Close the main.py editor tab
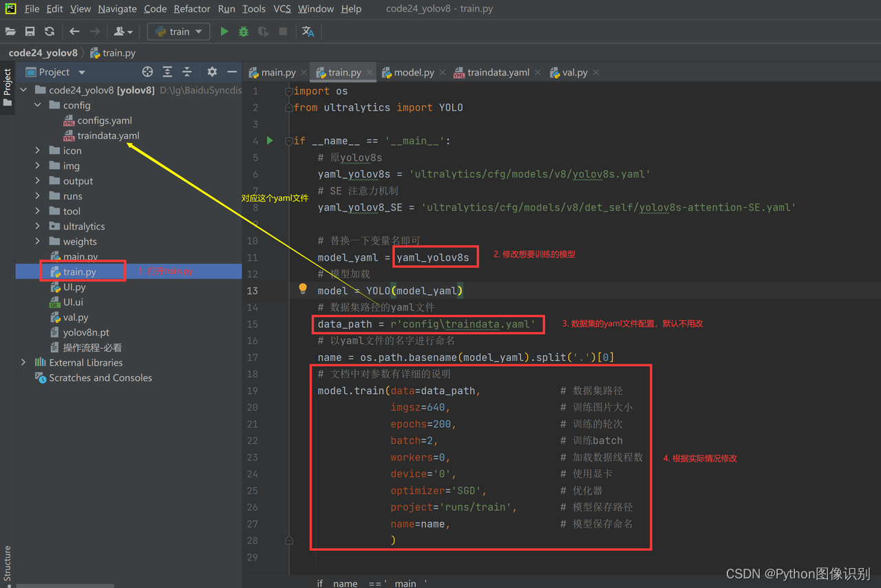This screenshot has width=881, height=588. point(304,72)
